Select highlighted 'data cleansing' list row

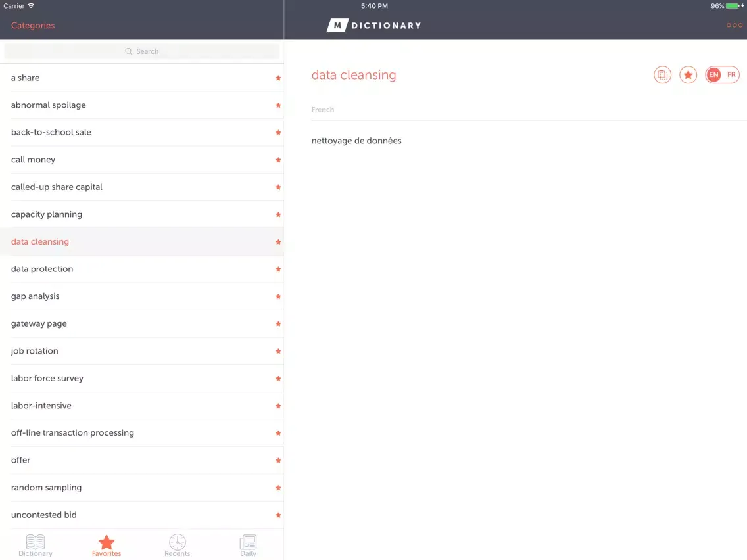[x=142, y=242]
